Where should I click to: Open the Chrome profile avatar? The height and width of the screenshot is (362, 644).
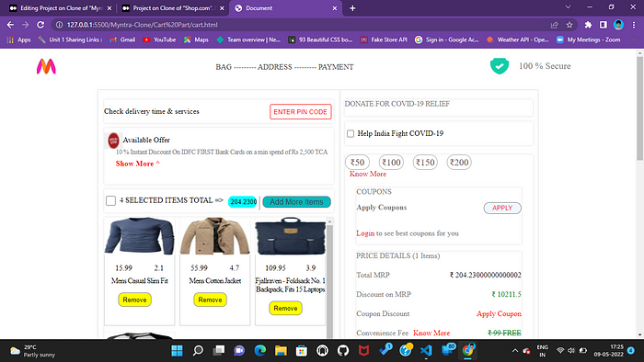click(618, 25)
